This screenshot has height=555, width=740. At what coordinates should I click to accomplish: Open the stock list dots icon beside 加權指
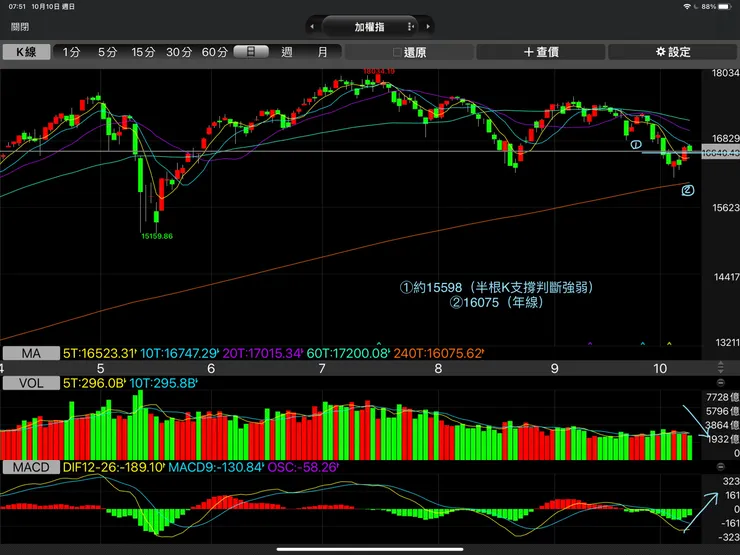pyautogui.click(x=410, y=27)
